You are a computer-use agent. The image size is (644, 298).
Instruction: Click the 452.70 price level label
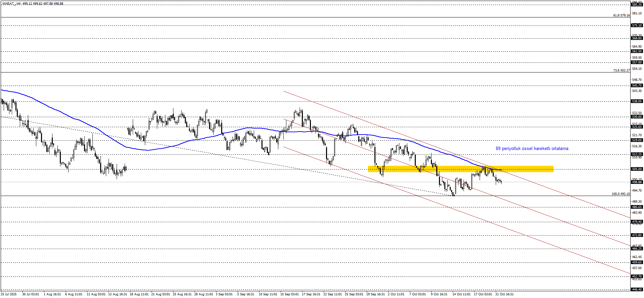[x=637, y=277]
